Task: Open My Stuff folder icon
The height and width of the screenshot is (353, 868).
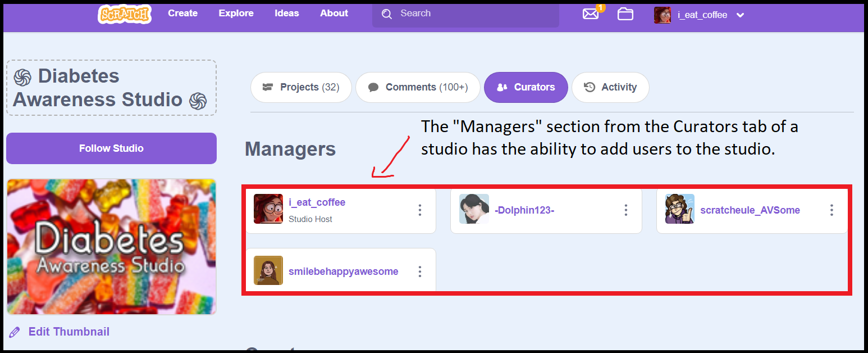Action: (625, 14)
